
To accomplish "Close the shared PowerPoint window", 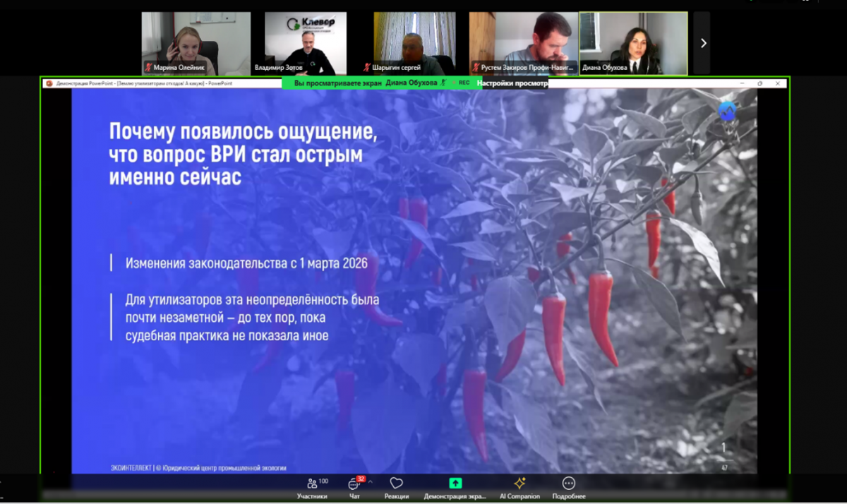I will (x=778, y=83).
